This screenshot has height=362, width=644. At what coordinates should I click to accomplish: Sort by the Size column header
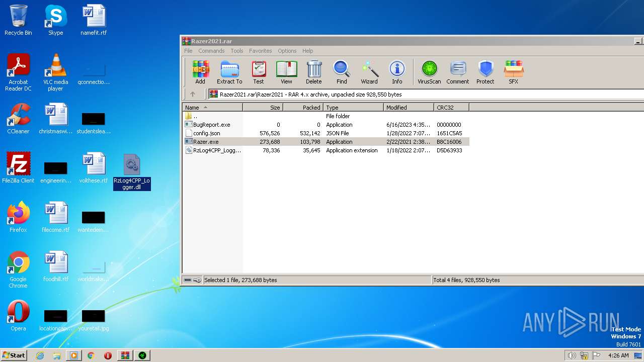[x=263, y=107]
